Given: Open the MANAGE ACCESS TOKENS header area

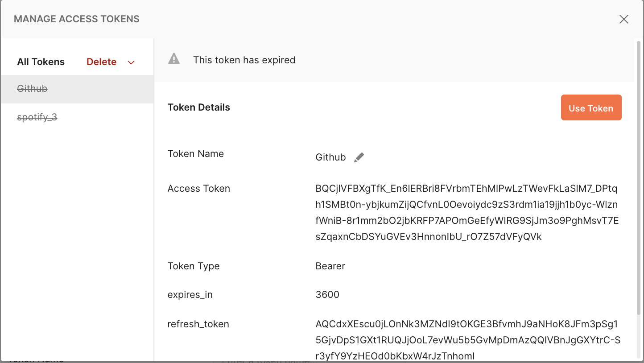Looking at the screenshot, I should 76,19.
